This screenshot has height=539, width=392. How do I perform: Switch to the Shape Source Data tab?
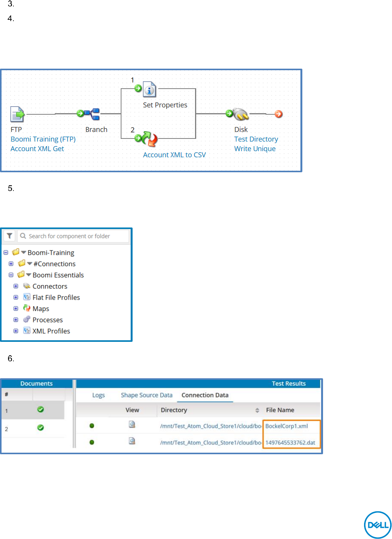tap(147, 395)
